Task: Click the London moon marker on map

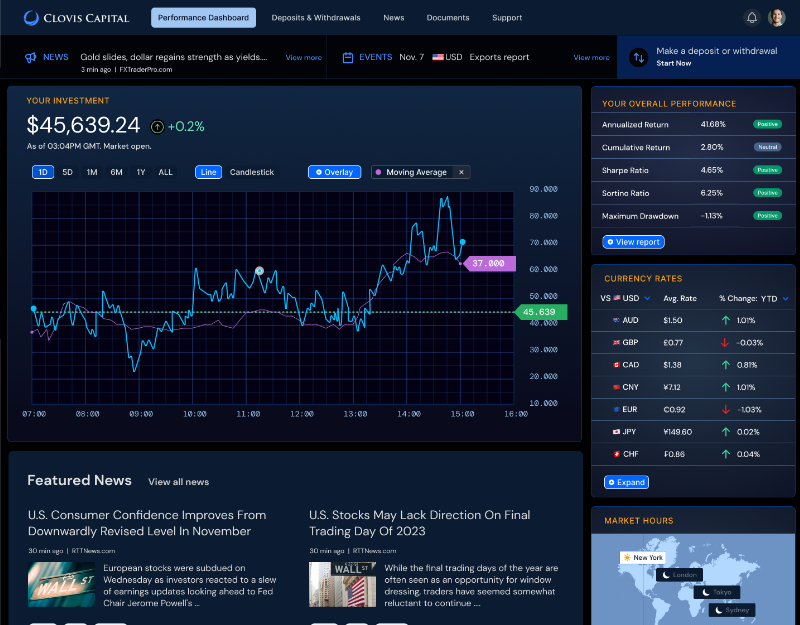Action: (x=679, y=575)
